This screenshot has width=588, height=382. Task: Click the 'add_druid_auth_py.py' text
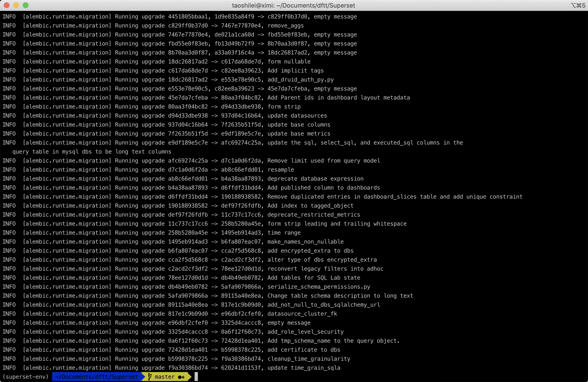tap(300, 80)
